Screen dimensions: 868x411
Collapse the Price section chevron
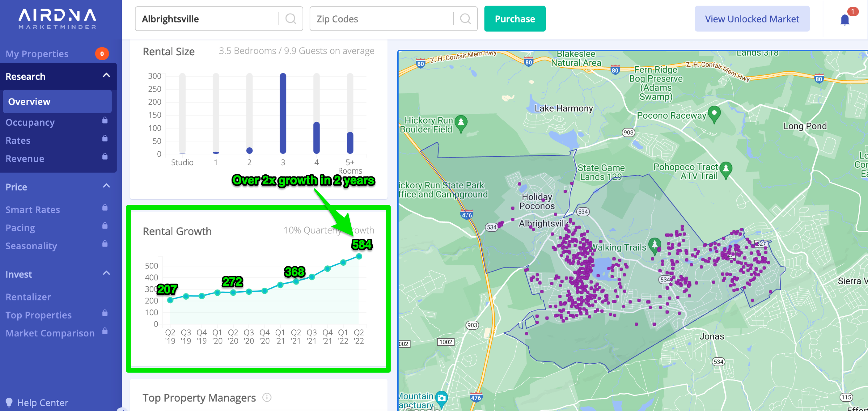[106, 186]
